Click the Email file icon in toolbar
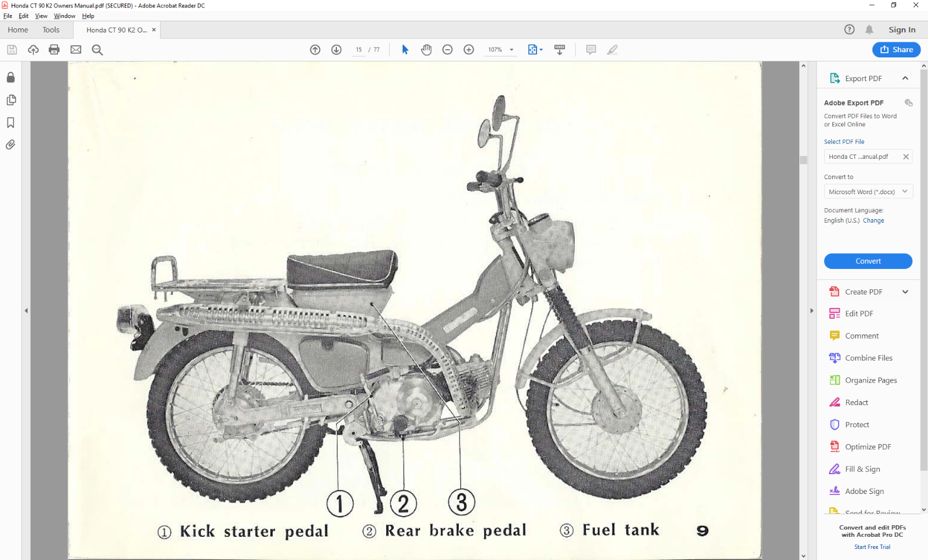Image resolution: width=928 pixels, height=560 pixels. pyautogui.click(x=75, y=49)
